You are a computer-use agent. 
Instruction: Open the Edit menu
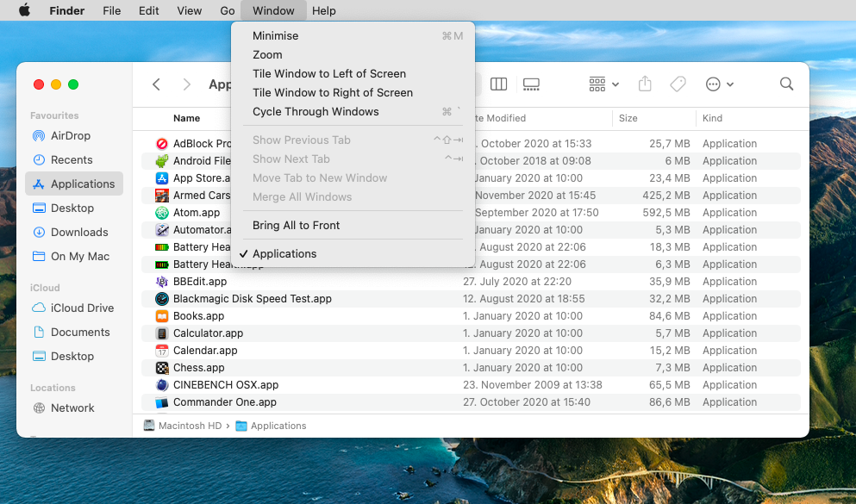coord(148,10)
